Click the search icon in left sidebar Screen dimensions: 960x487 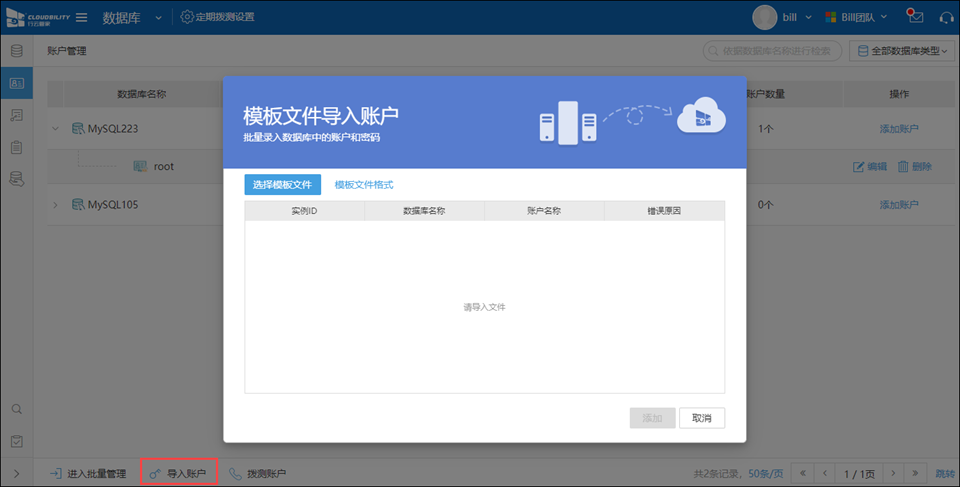click(x=16, y=409)
